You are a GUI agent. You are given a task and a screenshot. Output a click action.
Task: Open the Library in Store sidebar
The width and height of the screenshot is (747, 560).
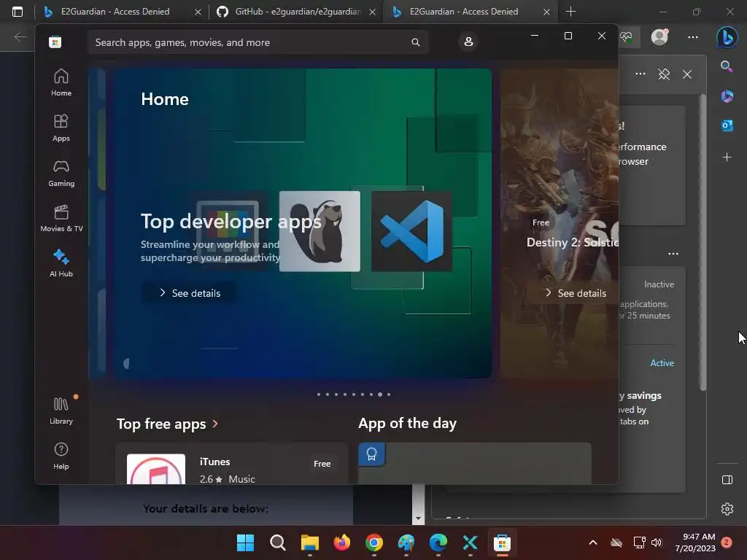(61, 411)
